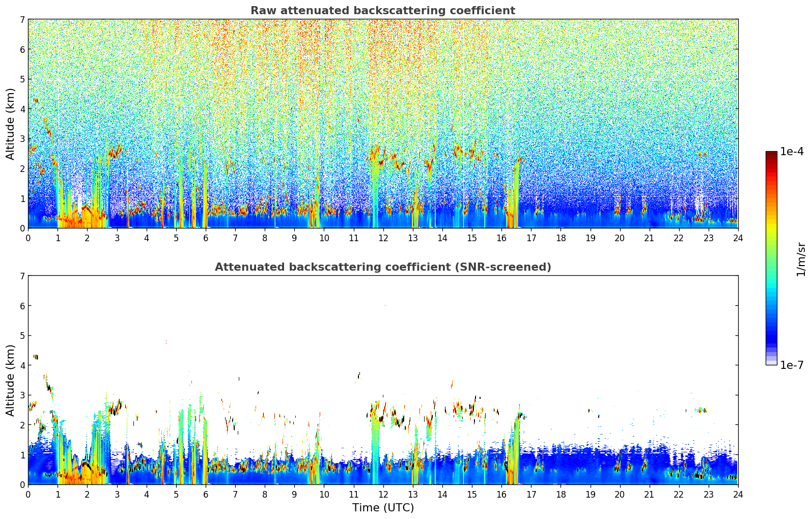Click hour 6 tick on top plot axis
Viewport: 812px width, 519px height.
pos(206,238)
